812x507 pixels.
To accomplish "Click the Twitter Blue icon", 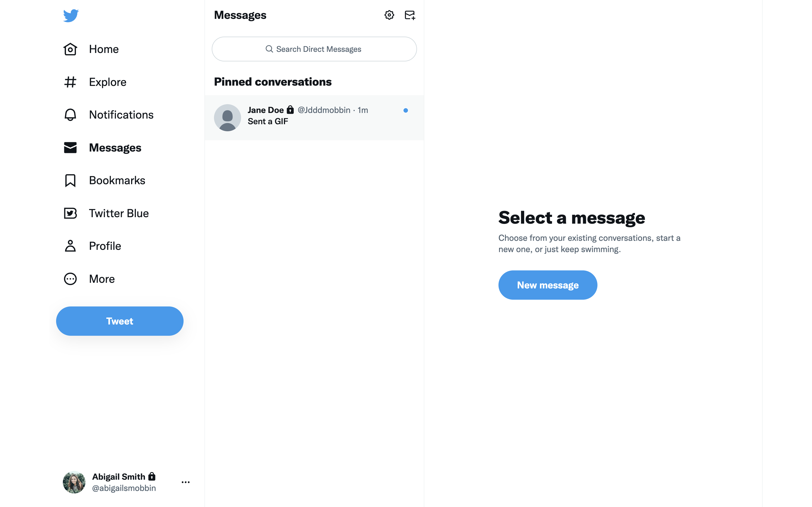I will pos(70,213).
